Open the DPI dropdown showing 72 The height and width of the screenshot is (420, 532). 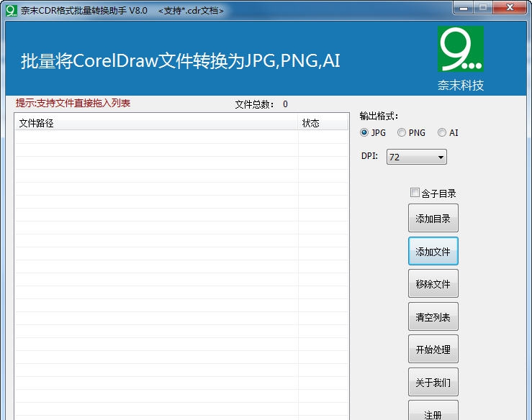click(x=417, y=157)
